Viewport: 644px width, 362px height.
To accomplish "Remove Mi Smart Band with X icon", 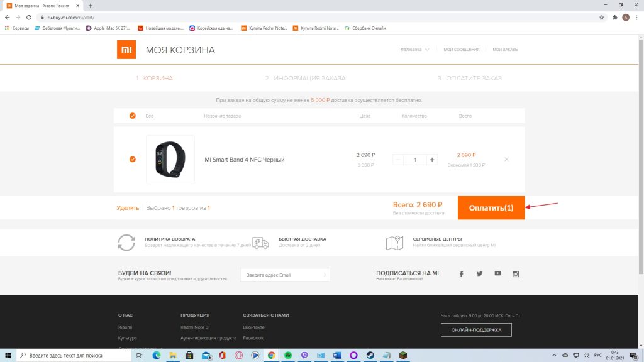I will click(x=506, y=160).
